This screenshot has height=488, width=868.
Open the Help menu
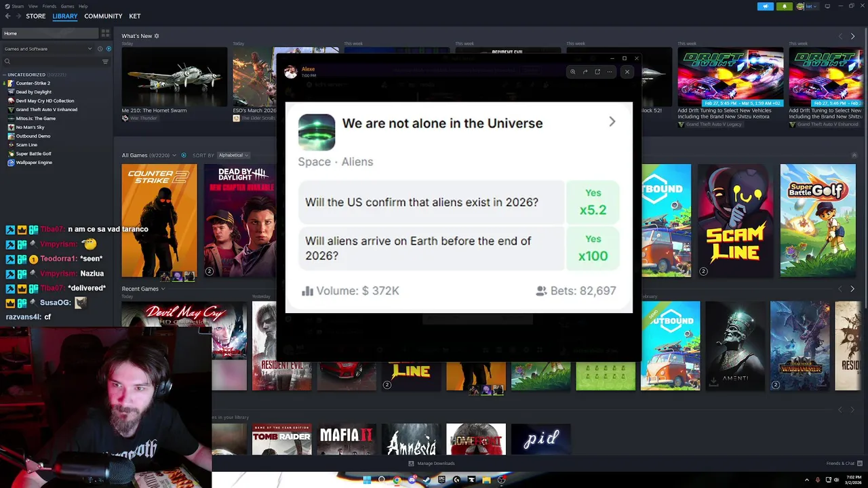click(83, 6)
